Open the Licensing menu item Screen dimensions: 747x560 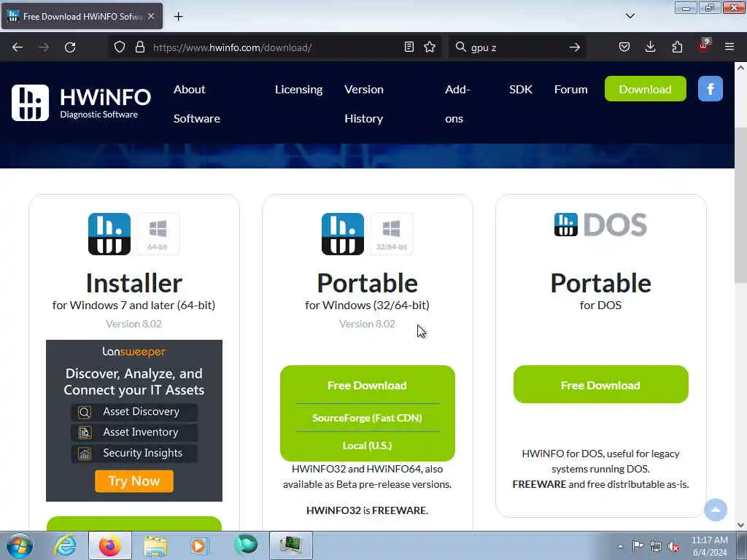[x=298, y=90]
